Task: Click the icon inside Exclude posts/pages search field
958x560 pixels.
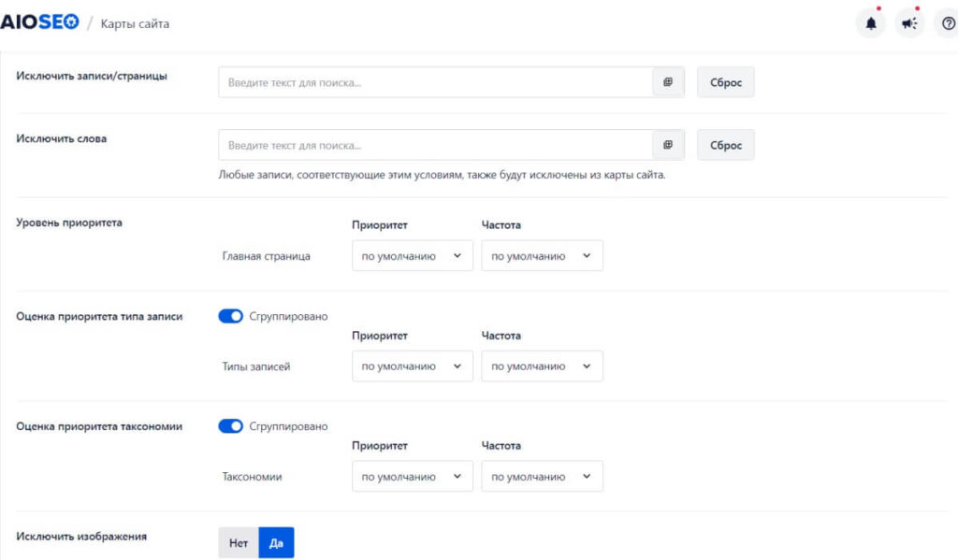Action: [x=668, y=82]
